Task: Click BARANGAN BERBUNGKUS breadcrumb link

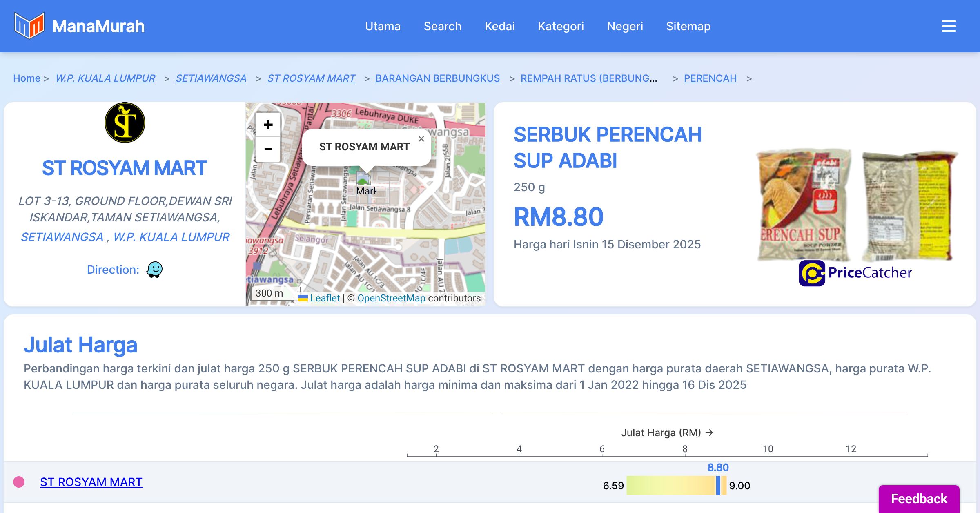Action: tap(437, 78)
